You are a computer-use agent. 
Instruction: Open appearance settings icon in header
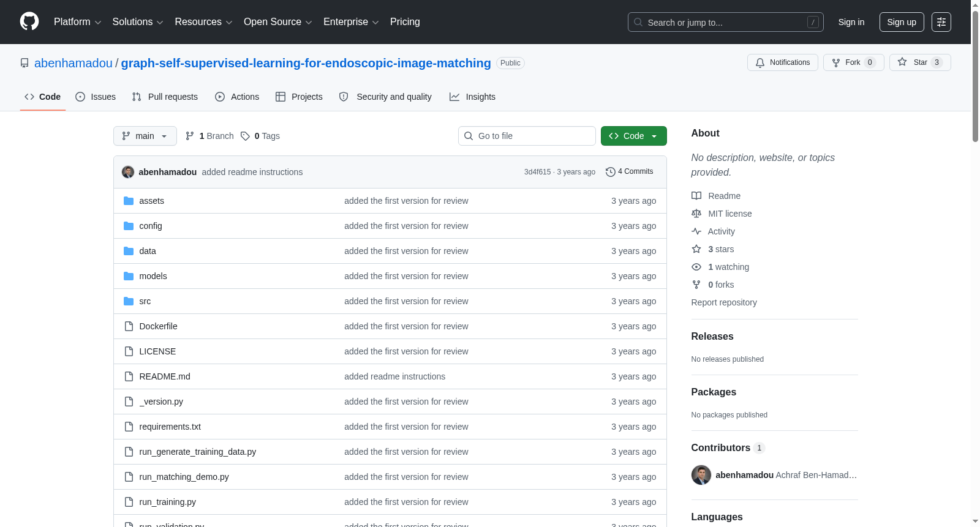[x=941, y=22]
